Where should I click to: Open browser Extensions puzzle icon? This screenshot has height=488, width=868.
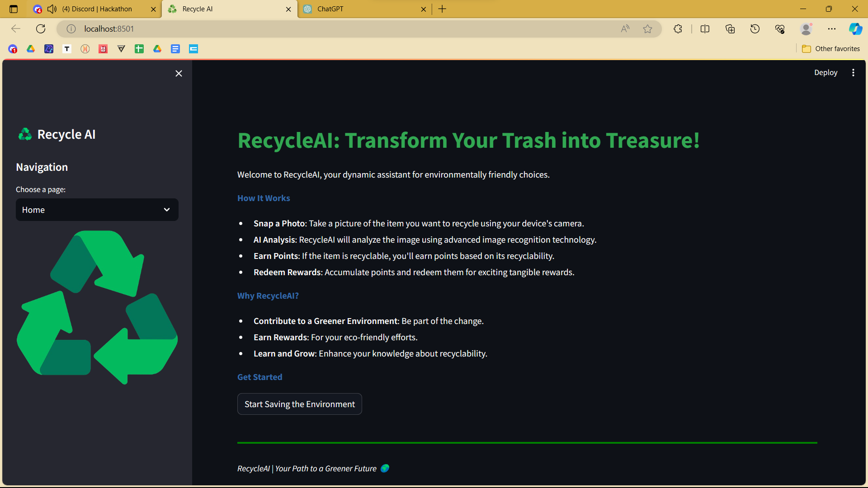tap(678, 29)
